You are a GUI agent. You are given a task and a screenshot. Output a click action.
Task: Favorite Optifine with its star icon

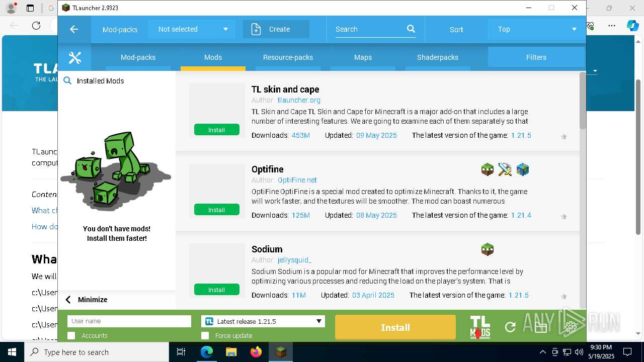point(564,217)
